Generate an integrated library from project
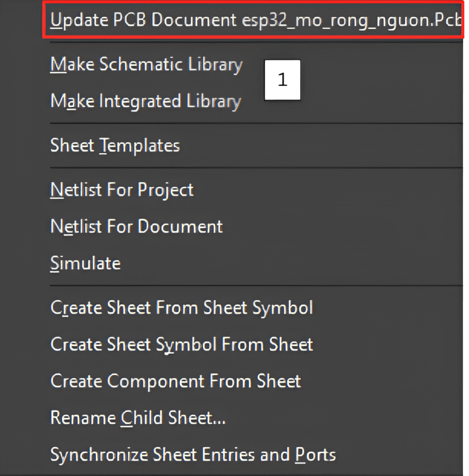 145,101
